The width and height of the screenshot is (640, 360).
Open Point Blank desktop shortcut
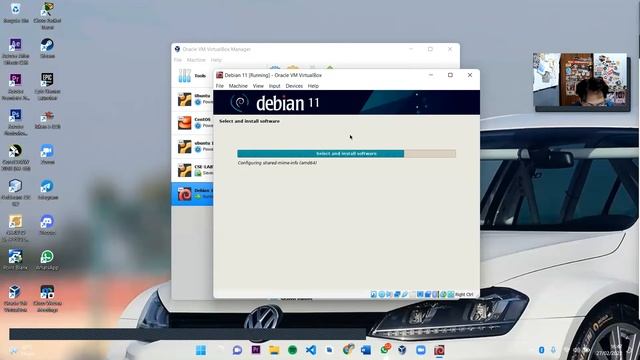(x=16, y=260)
